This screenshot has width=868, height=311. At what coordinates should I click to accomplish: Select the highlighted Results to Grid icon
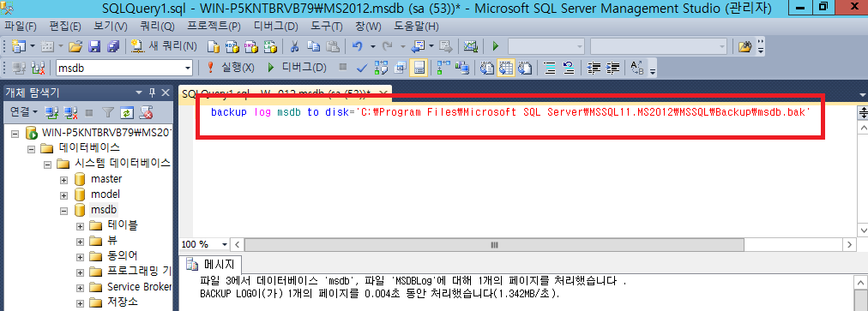pyautogui.click(x=505, y=68)
